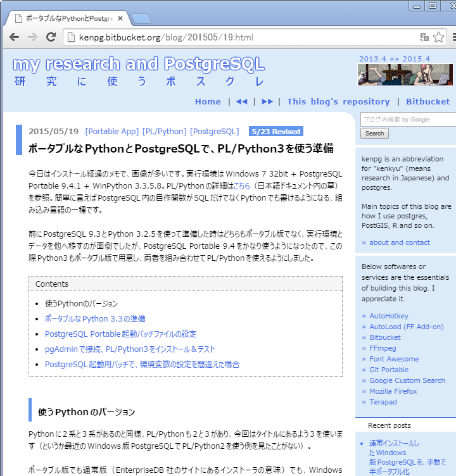Click the post date 2015/05/19
456x476 pixels.
(x=53, y=132)
